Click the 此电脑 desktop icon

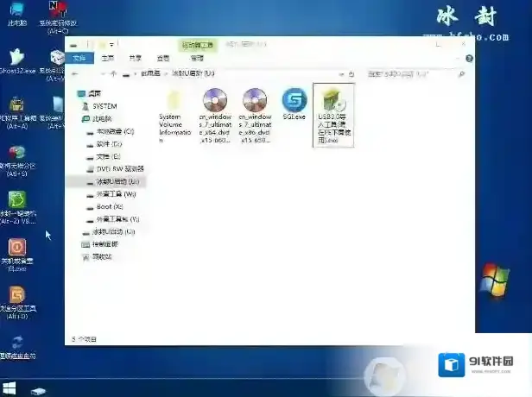click(16, 13)
